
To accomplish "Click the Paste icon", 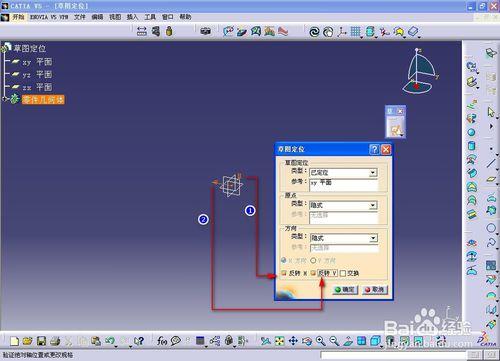I will (x=96, y=341).
